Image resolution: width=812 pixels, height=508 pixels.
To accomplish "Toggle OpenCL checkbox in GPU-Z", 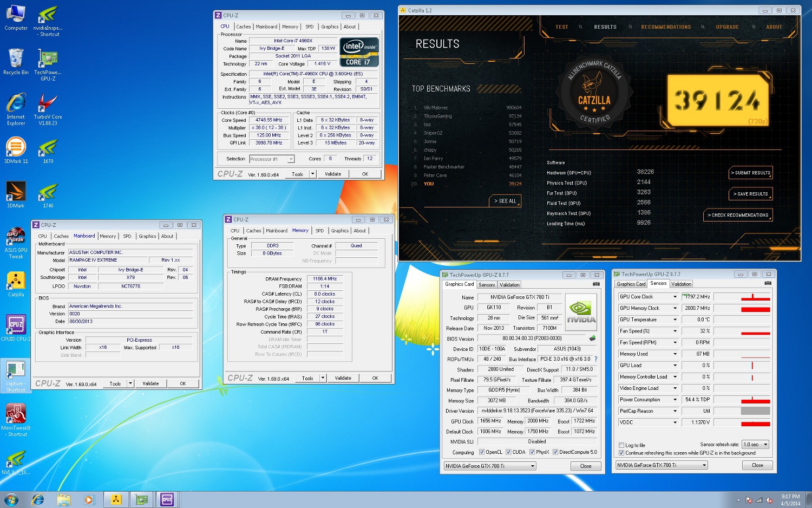I will [481, 452].
